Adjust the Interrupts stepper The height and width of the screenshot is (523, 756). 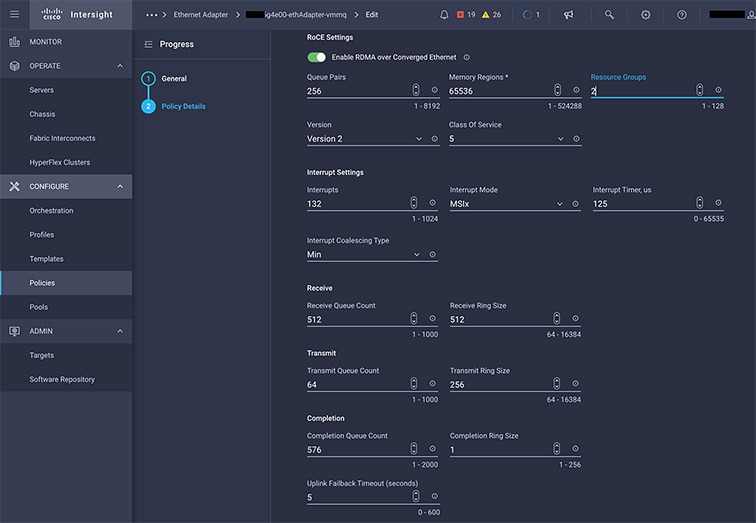pyautogui.click(x=414, y=203)
